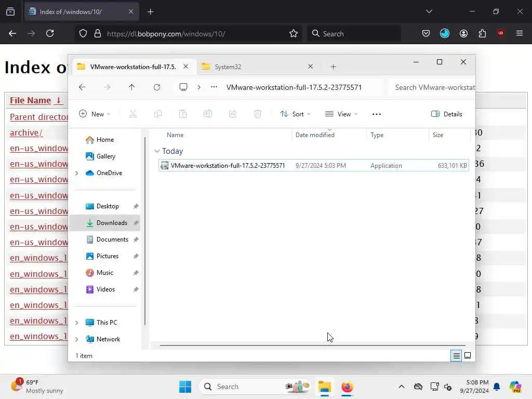Go back in File Explorer

point(82,87)
